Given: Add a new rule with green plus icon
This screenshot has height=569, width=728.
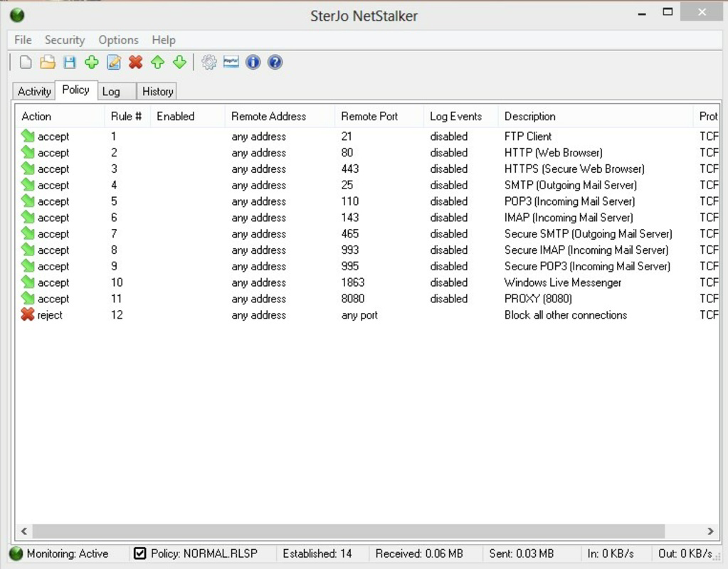Looking at the screenshot, I should pyautogui.click(x=92, y=62).
